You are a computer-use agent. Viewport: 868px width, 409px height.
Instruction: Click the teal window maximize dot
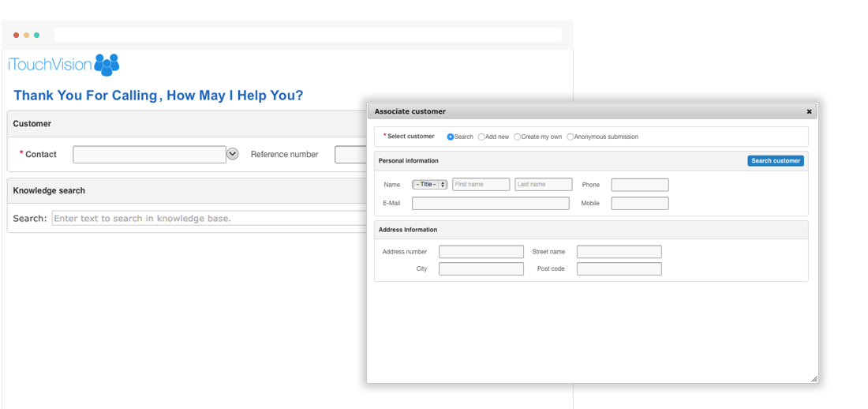36,35
